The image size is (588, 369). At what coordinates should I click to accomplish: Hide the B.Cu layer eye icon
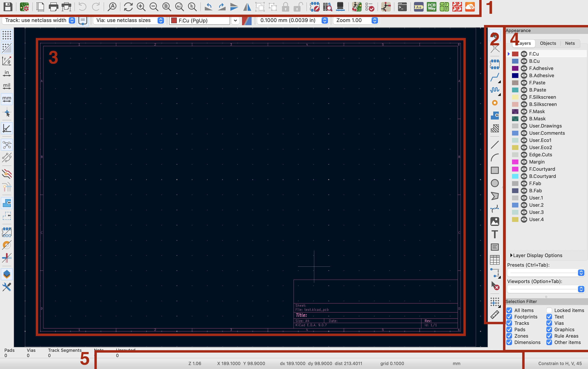(524, 61)
